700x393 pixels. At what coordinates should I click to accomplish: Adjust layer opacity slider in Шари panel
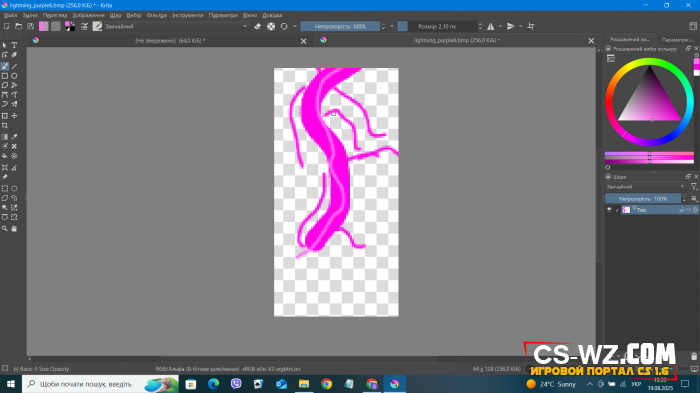tap(643, 199)
